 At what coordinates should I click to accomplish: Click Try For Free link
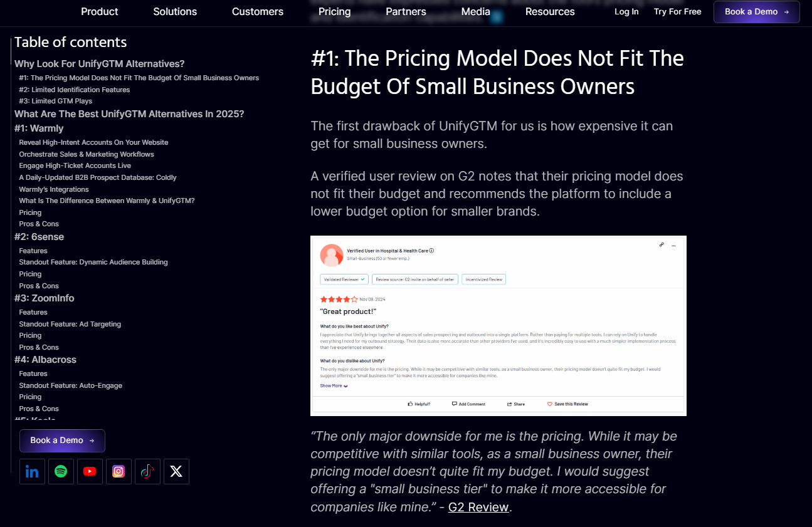coord(677,11)
